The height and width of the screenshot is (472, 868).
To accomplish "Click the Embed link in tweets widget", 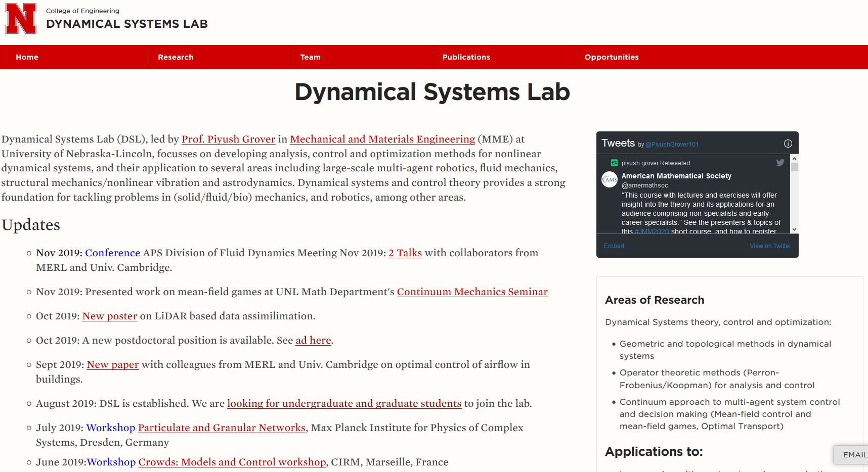I will 614,246.
